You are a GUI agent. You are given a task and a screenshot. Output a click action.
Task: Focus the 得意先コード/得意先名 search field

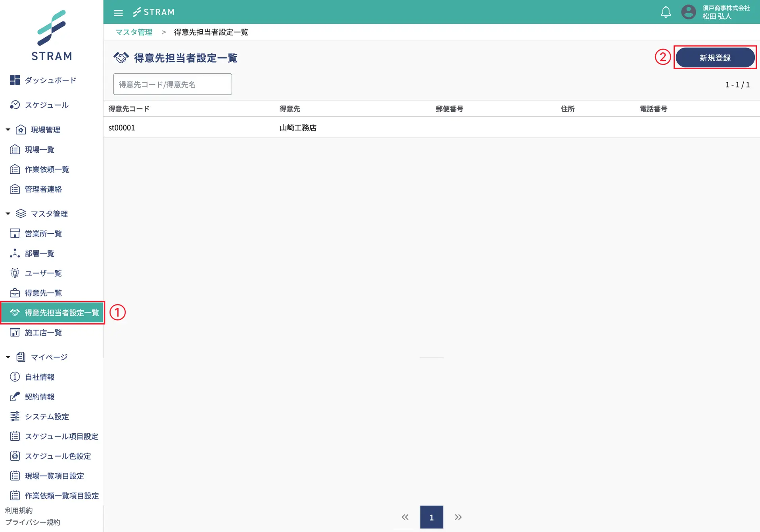pos(173,84)
